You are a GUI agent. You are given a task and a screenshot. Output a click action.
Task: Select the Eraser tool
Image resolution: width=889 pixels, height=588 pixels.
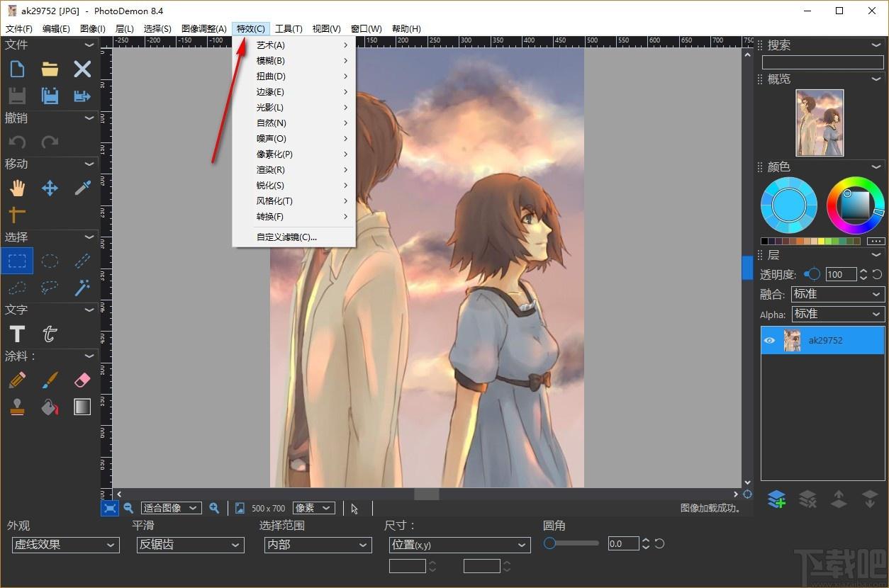coord(82,380)
